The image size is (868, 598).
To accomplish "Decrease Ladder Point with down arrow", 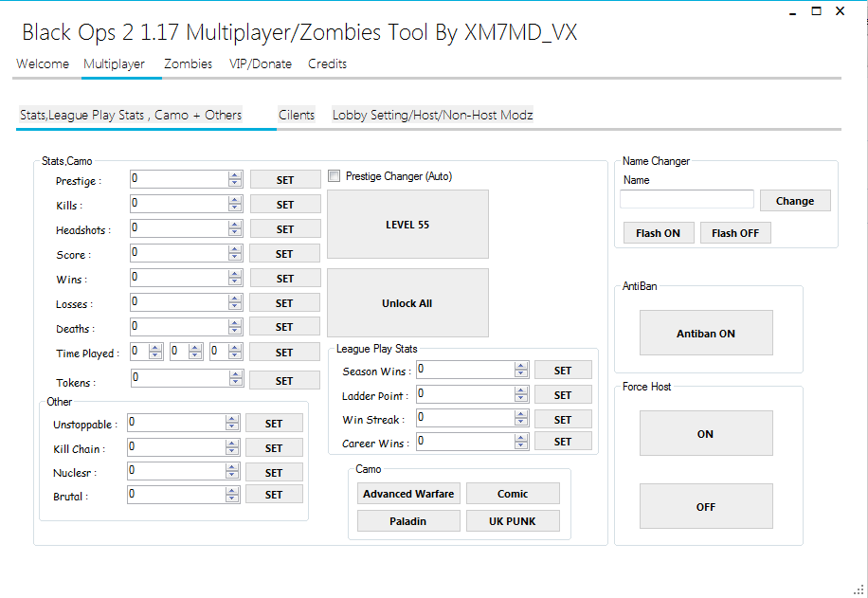I will [521, 398].
